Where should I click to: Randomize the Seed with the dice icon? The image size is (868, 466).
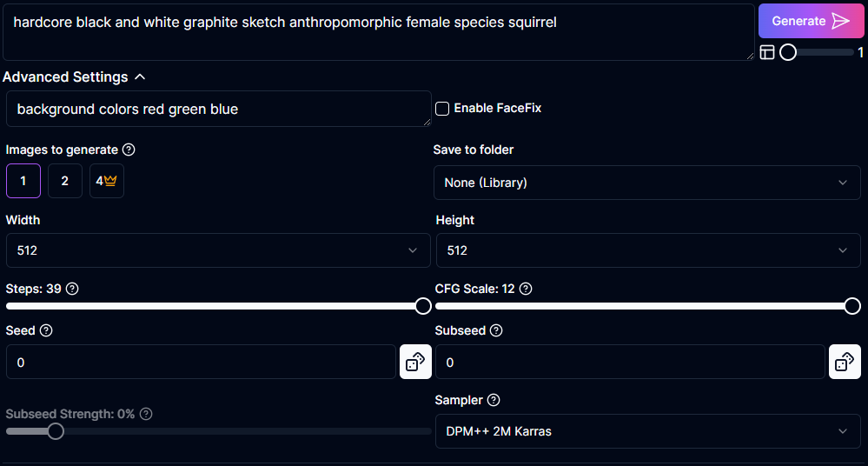[415, 362]
